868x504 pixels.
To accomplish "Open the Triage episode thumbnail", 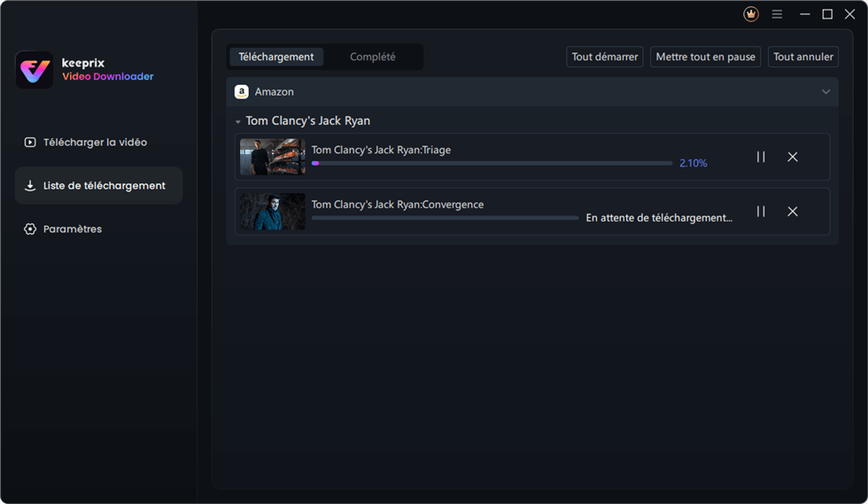I will point(273,157).
